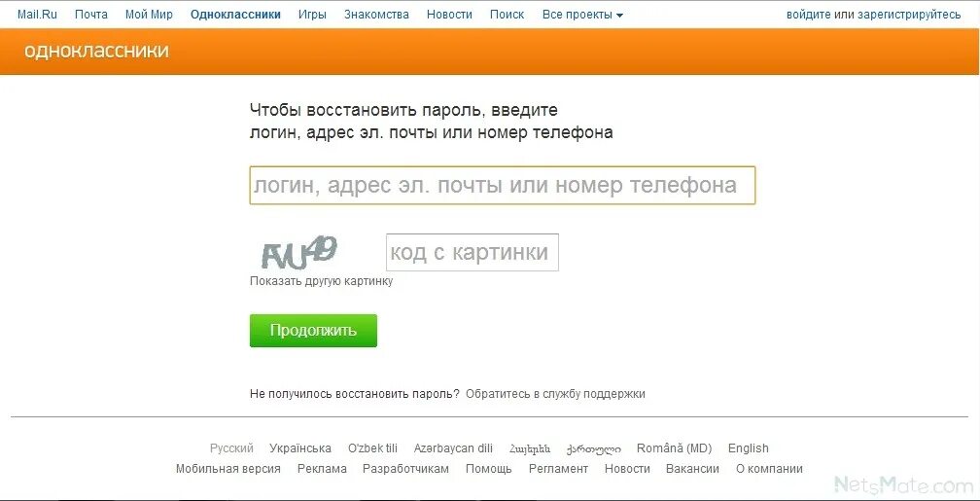980x501 pixels.
Task: Click the green Продолжить button
Action: 313,330
